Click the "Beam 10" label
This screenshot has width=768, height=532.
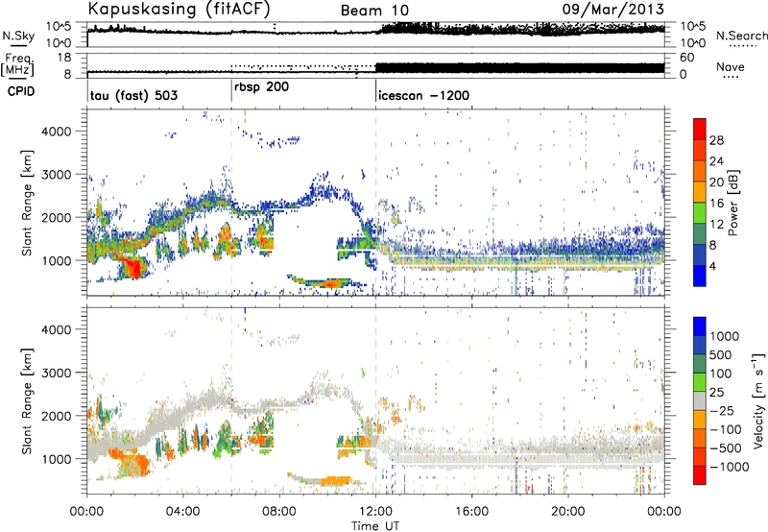point(374,11)
